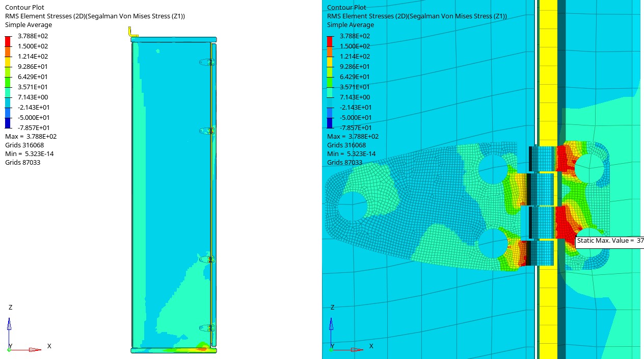
Task: Click 'Min = 5.323E-14' in left plot
Action: (x=29, y=154)
